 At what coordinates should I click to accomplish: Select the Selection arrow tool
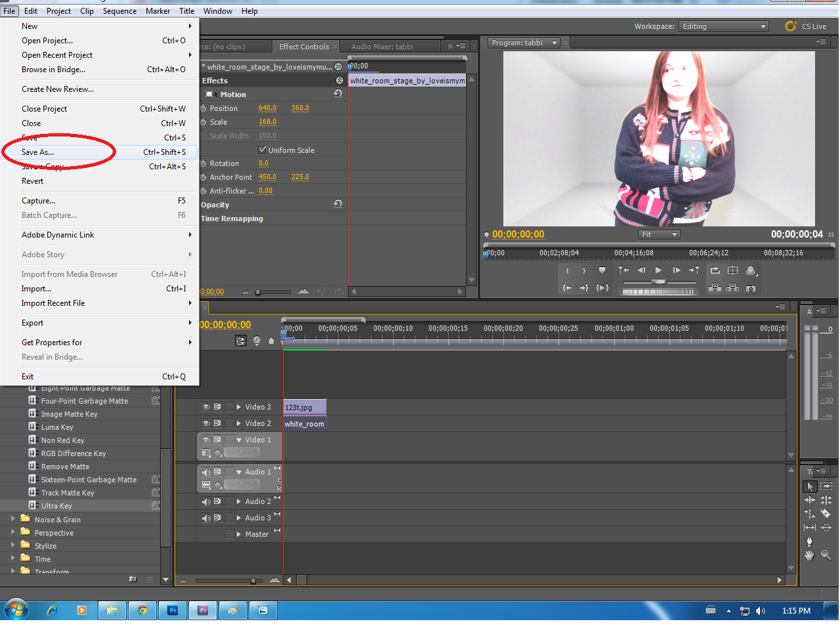pyautogui.click(x=810, y=486)
